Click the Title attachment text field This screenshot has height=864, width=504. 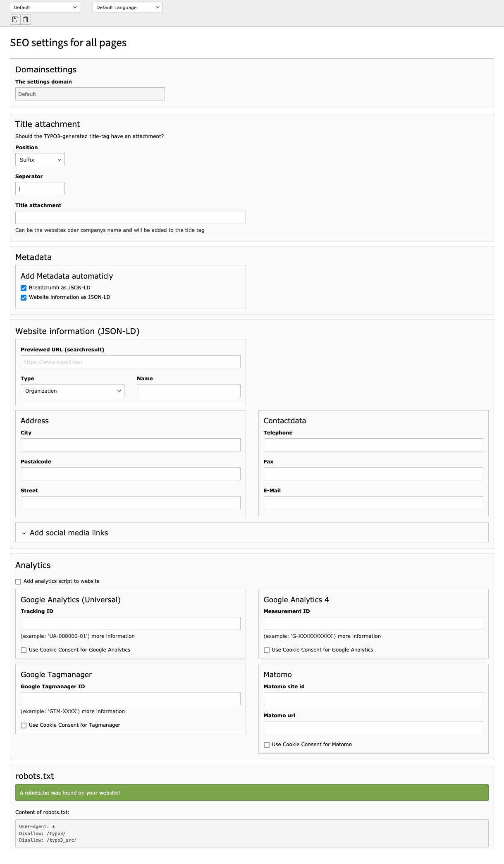[x=130, y=217]
